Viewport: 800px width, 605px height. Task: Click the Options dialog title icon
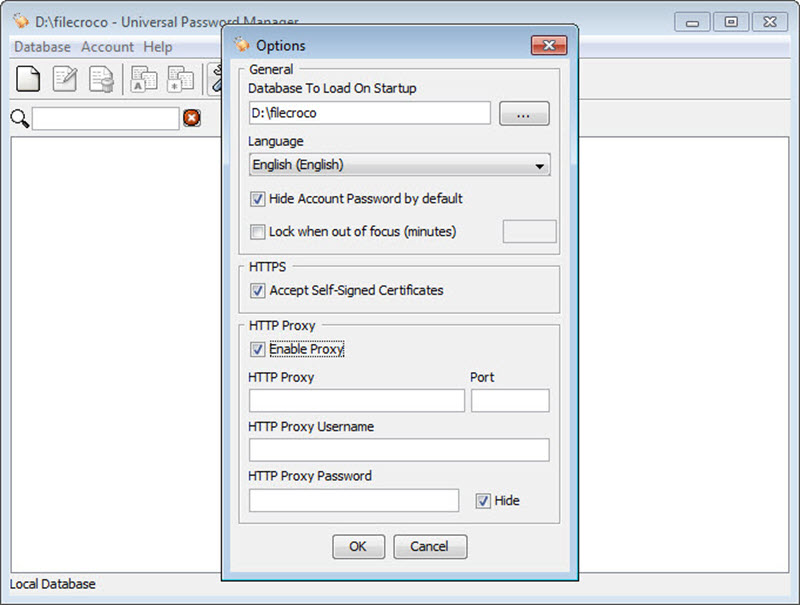pyautogui.click(x=242, y=45)
